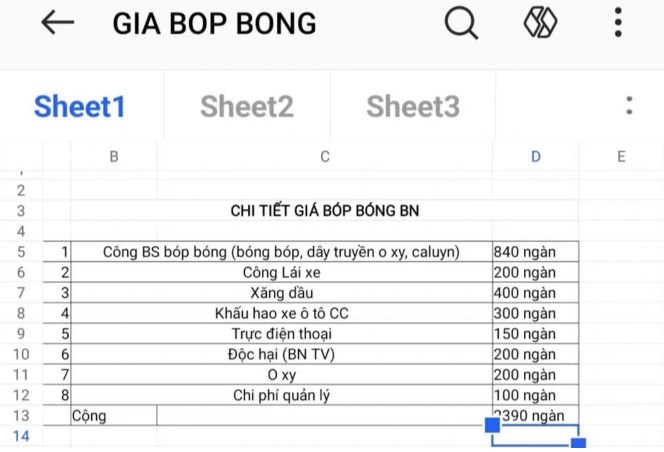Click the 840 ngàn cell
Image resolution: width=664 pixels, height=452 pixels.
point(534,252)
